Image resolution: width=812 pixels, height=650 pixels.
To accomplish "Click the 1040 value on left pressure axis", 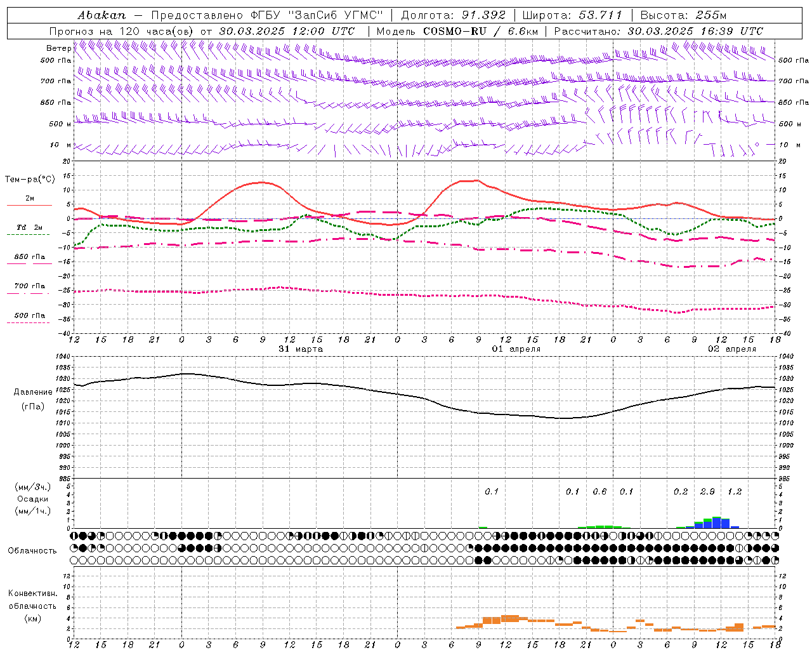I will pyautogui.click(x=64, y=357).
